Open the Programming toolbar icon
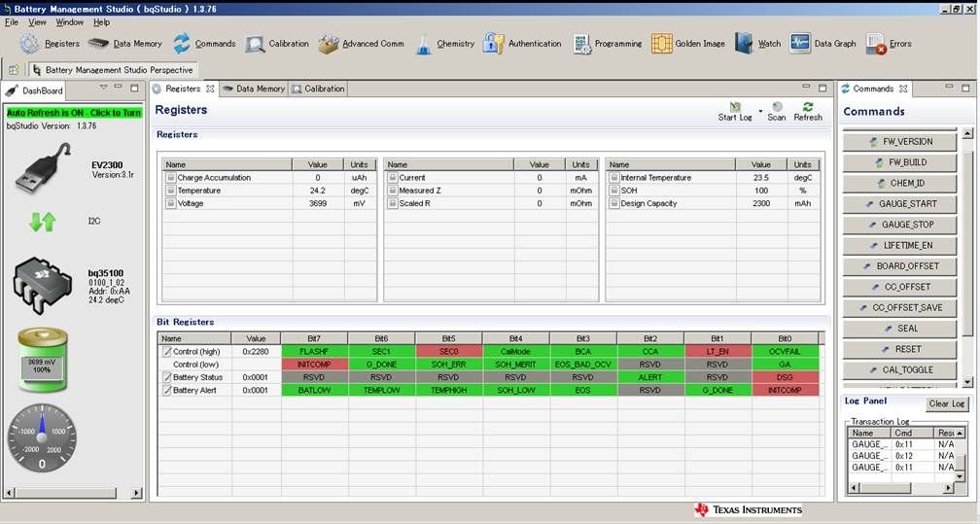Screen dimensions: 980x524 click(x=581, y=44)
